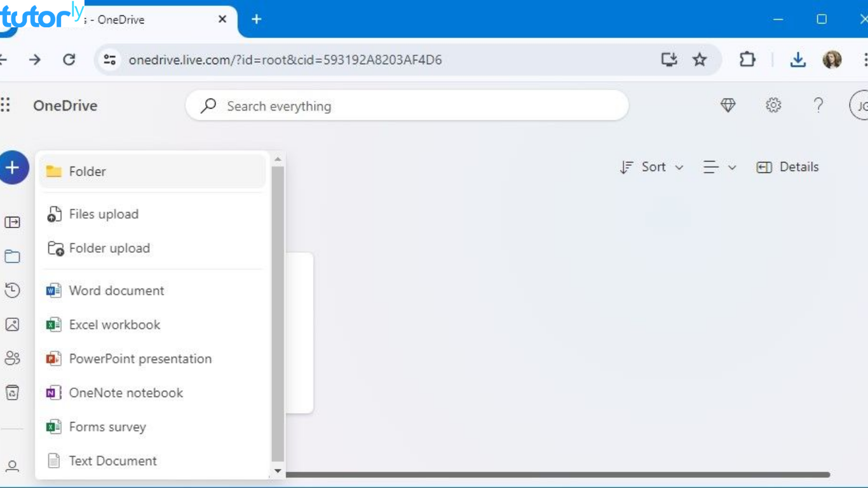Viewport: 868px width, 488px height.
Task: Close the OneDrive browser tab
Action: [222, 20]
